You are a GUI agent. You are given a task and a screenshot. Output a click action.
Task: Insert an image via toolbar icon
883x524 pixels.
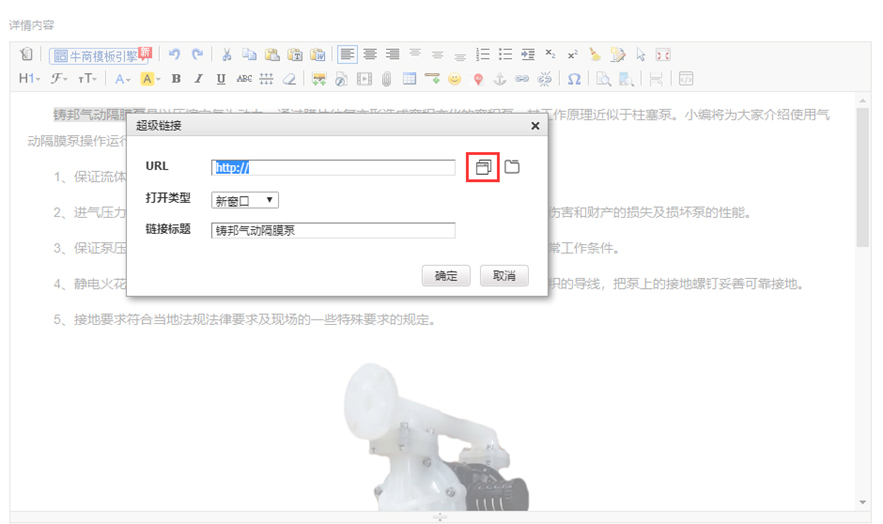[x=319, y=79]
